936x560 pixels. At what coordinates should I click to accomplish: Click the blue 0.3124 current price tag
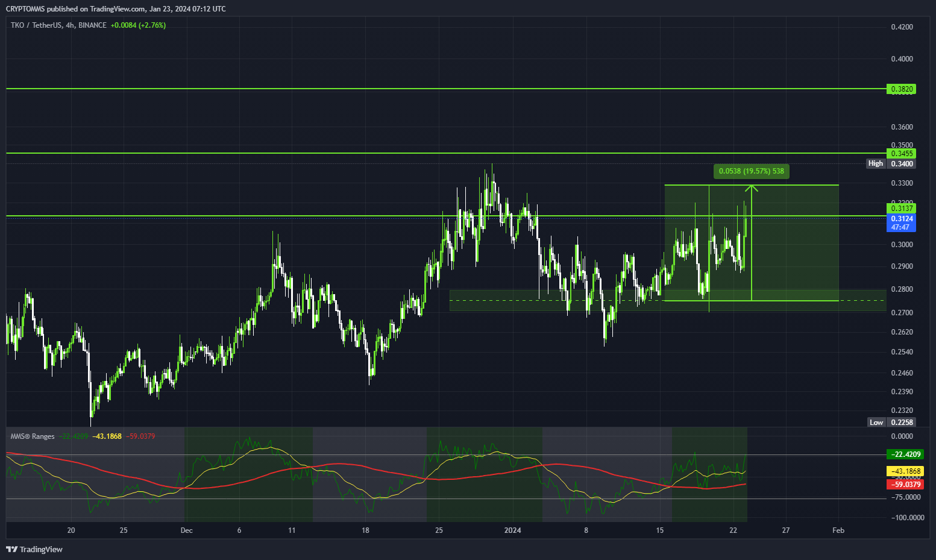[x=902, y=223]
